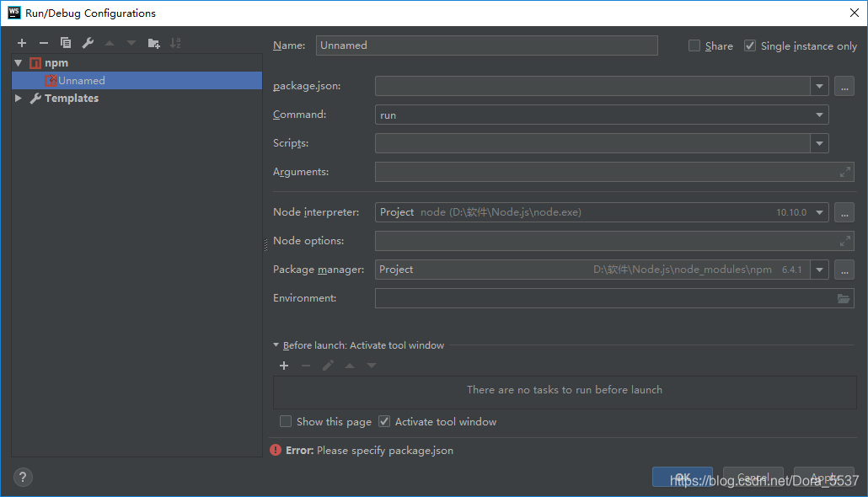Image resolution: width=868 pixels, height=497 pixels.
Task: Add a before launch task
Action: (284, 366)
